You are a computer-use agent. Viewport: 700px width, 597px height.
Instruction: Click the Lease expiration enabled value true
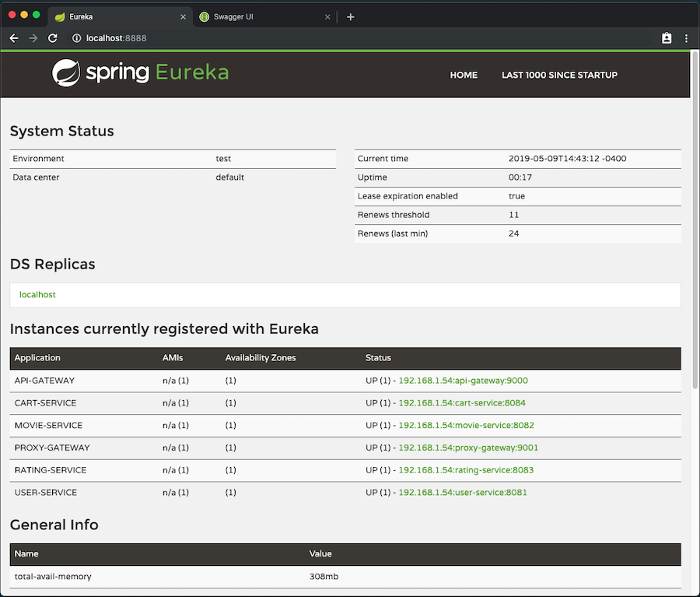coord(517,196)
